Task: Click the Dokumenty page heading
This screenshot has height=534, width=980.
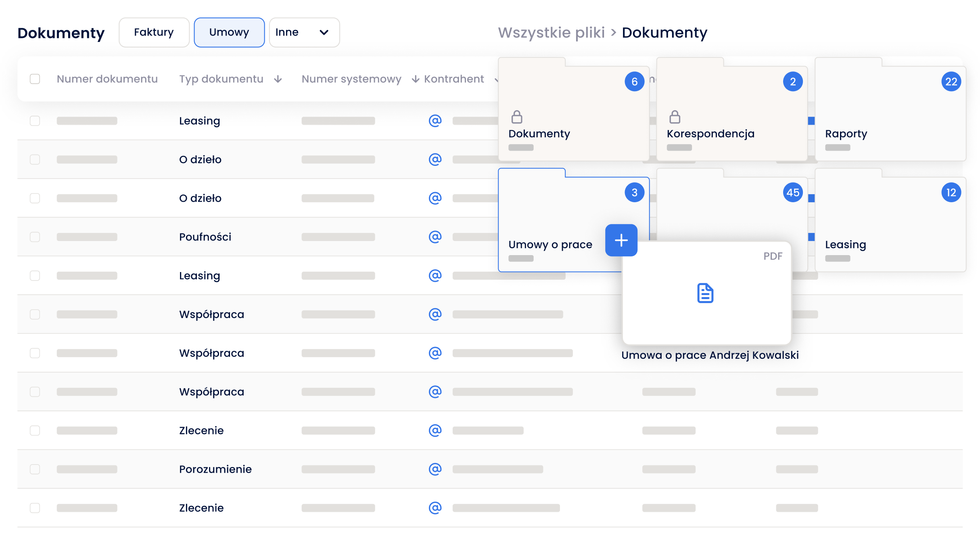Action: 61,33
